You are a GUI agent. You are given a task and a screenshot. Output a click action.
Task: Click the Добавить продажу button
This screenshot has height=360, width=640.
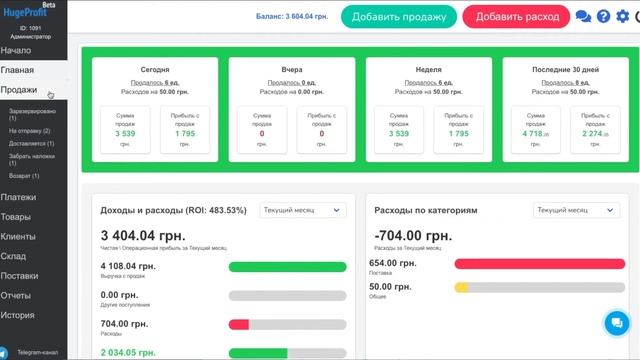(399, 17)
